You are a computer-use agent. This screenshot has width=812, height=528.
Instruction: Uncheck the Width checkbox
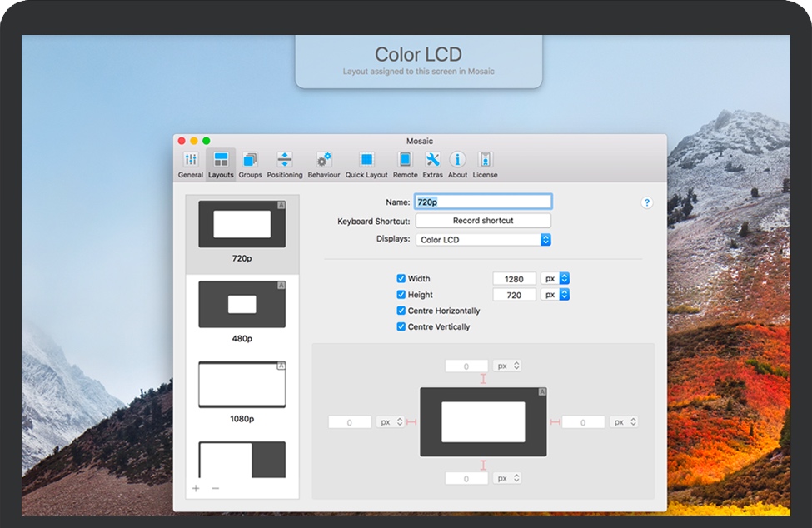pos(401,279)
